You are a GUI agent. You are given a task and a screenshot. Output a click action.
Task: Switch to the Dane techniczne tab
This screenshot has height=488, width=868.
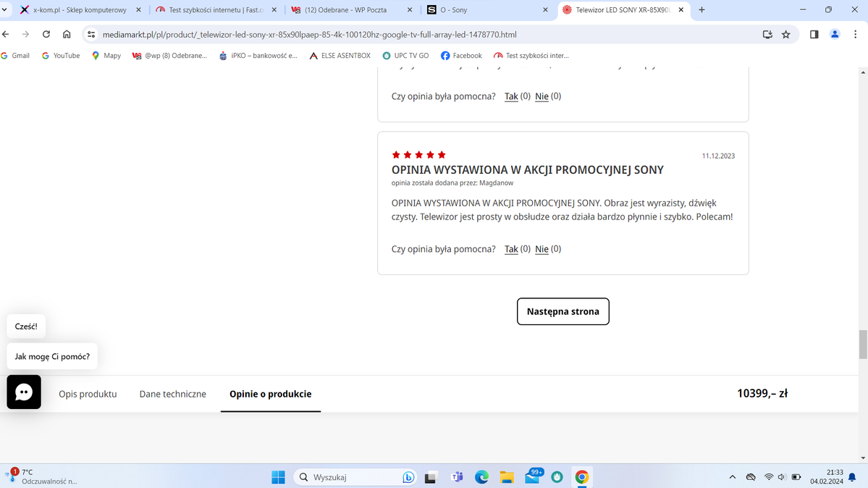(172, 394)
